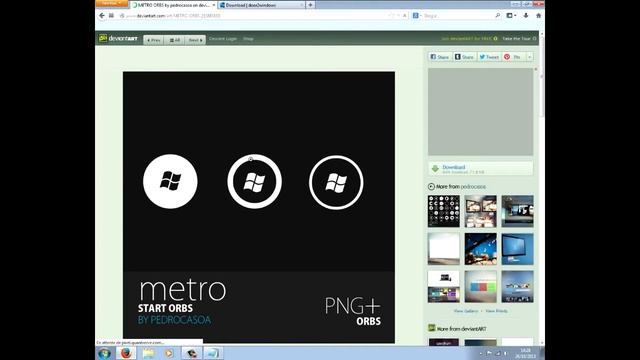640x360 pixels.
Task: Click the deviantart.com address bar
Action: pyautogui.click(x=261, y=16)
